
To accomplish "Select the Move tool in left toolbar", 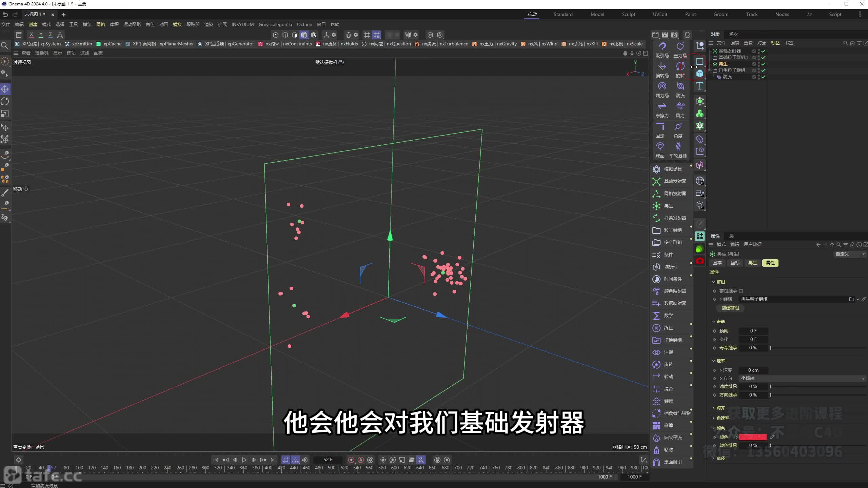I will (x=5, y=89).
